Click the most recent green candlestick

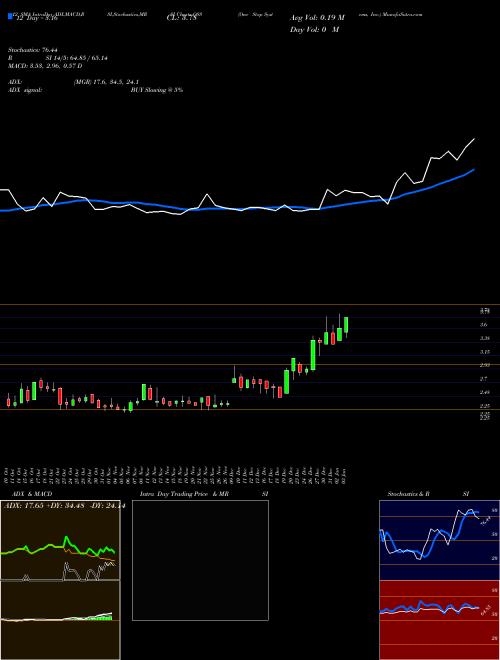click(346, 325)
